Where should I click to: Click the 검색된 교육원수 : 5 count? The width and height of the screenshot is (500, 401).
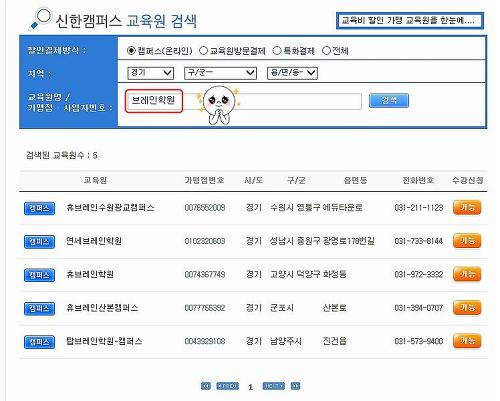coord(62,155)
